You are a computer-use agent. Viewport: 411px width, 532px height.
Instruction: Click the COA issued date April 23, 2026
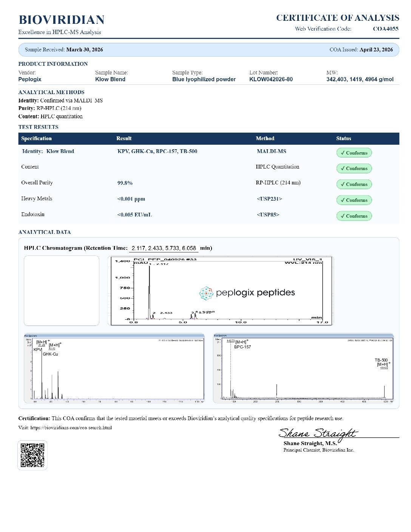(x=376, y=49)
